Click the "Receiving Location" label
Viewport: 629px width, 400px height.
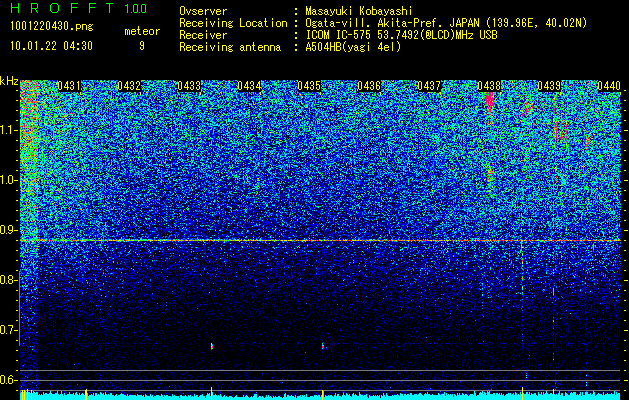[233, 23]
